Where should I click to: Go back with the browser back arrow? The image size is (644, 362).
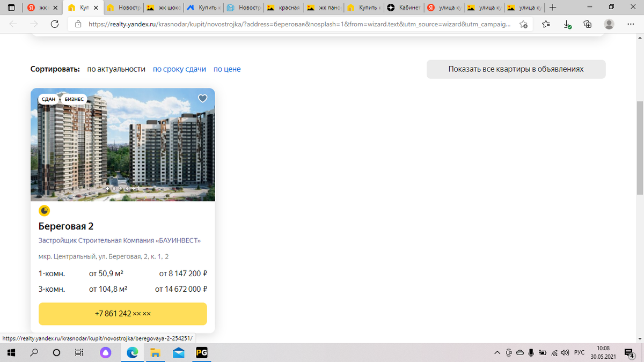[x=13, y=24]
